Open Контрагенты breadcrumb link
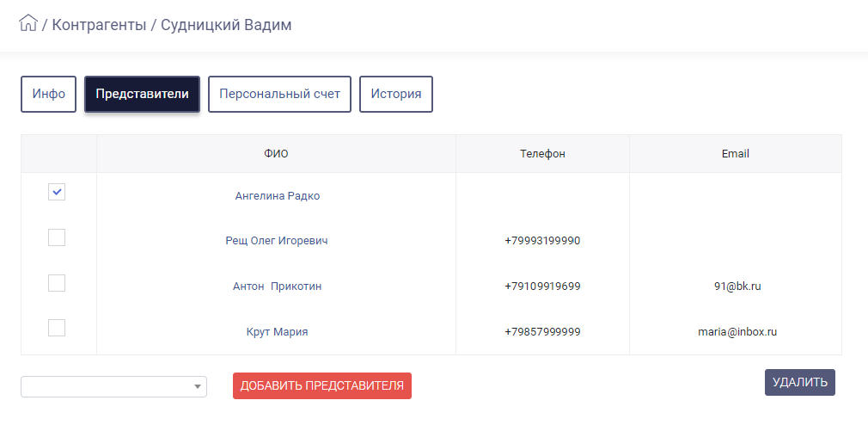868x425 pixels. click(x=99, y=25)
